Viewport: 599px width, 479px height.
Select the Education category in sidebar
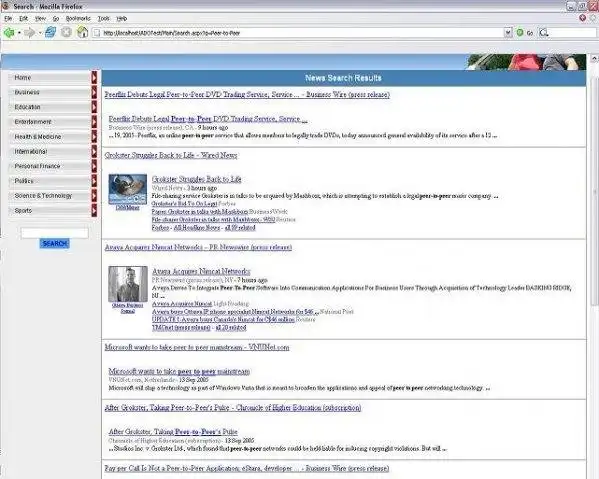(50, 107)
